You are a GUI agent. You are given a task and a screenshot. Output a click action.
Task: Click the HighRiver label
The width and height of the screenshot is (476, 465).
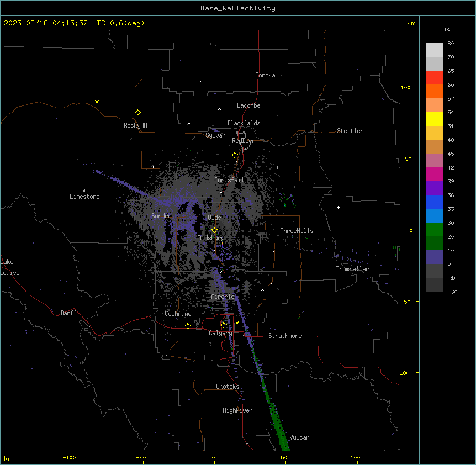coord(237,410)
